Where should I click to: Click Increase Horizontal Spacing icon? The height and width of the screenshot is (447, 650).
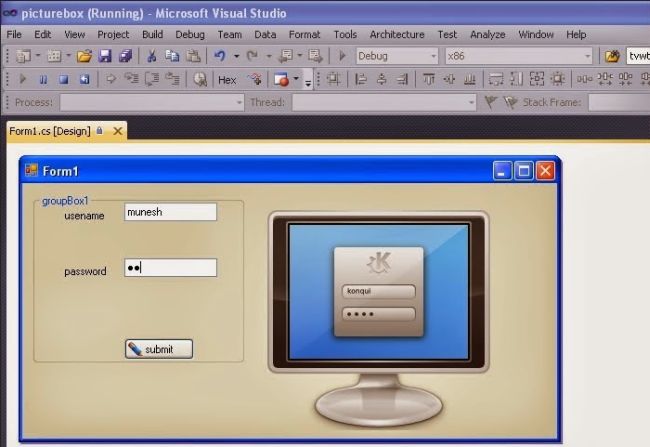(605, 79)
